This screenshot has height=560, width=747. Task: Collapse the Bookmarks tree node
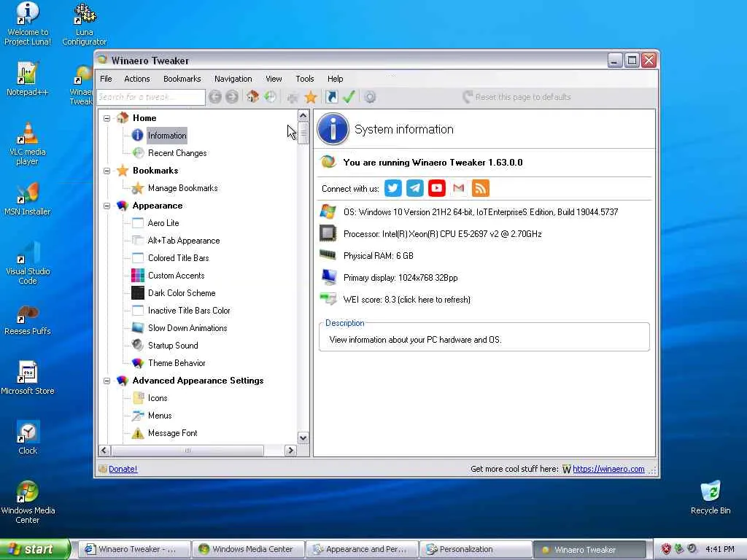pyautogui.click(x=107, y=171)
